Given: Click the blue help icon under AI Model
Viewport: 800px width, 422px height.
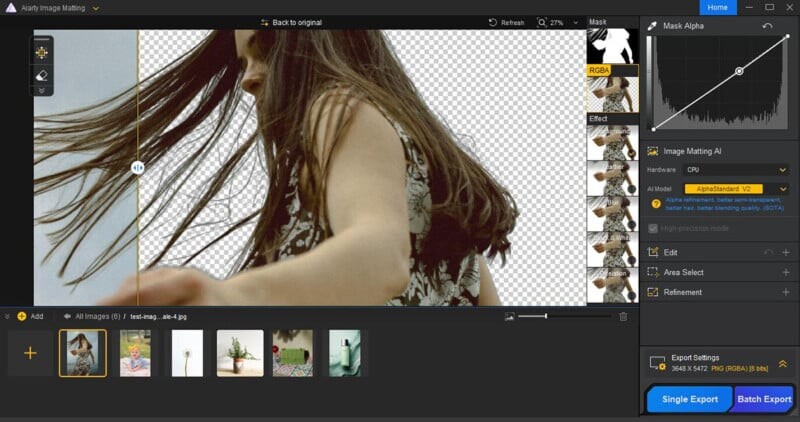Looking at the screenshot, I should pyautogui.click(x=655, y=204).
